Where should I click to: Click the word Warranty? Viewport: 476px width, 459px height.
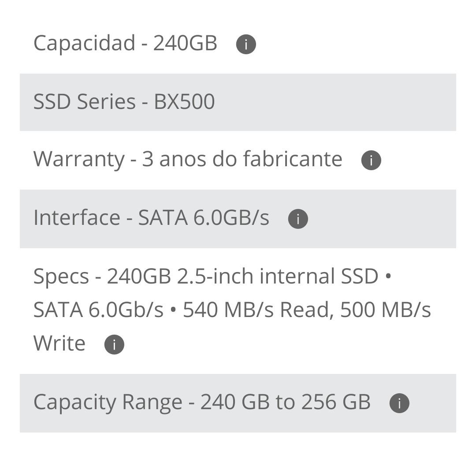(79, 160)
